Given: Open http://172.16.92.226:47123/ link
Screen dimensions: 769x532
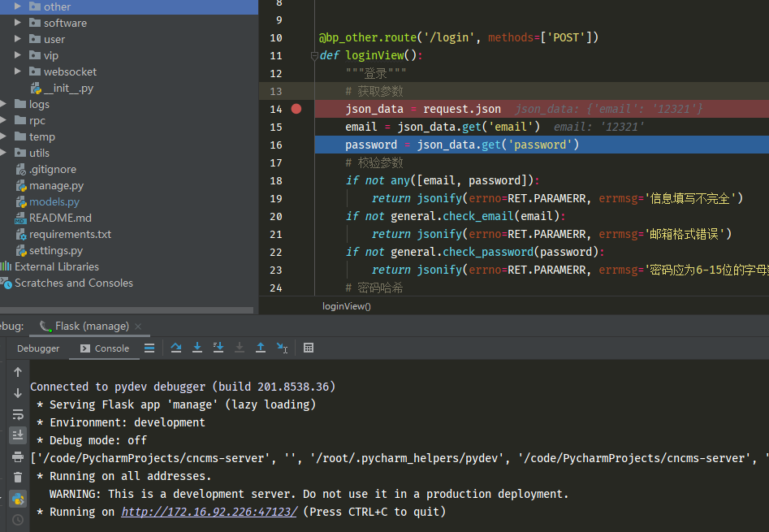Looking at the screenshot, I should (x=209, y=512).
